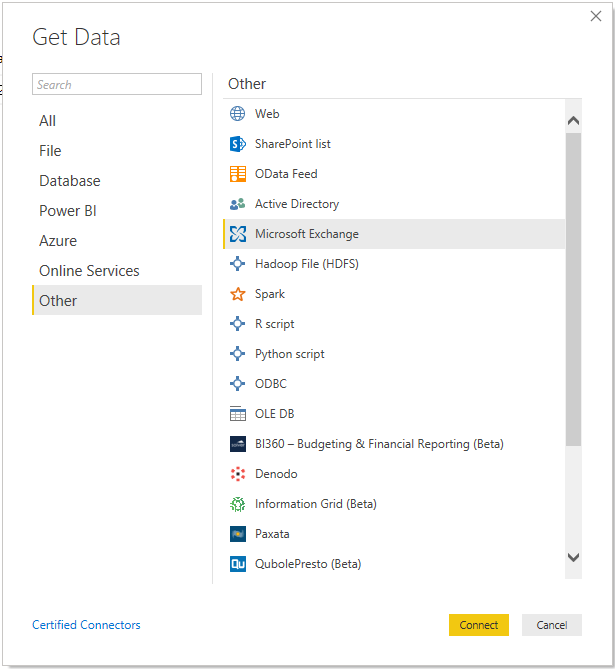Choose the Azure category
Screen dimensions: 615x669
(117, 241)
